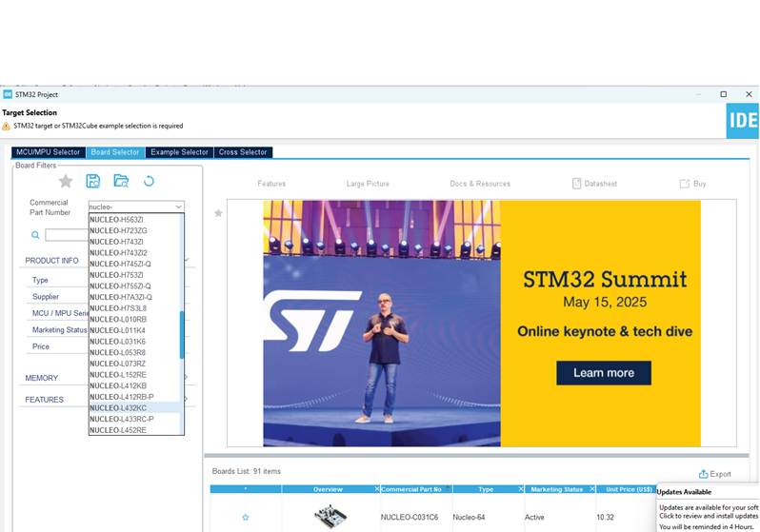Expand the MCU / MPU Series filter
The image size is (760, 532).
pos(61,313)
